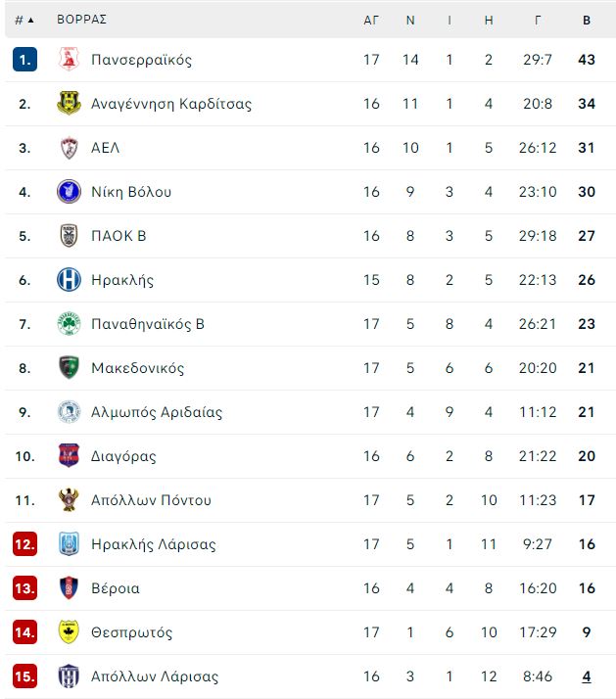Open the underlined 4 points of Απόλλων Λάρισας
The image size is (616, 699).
coord(587,676)
